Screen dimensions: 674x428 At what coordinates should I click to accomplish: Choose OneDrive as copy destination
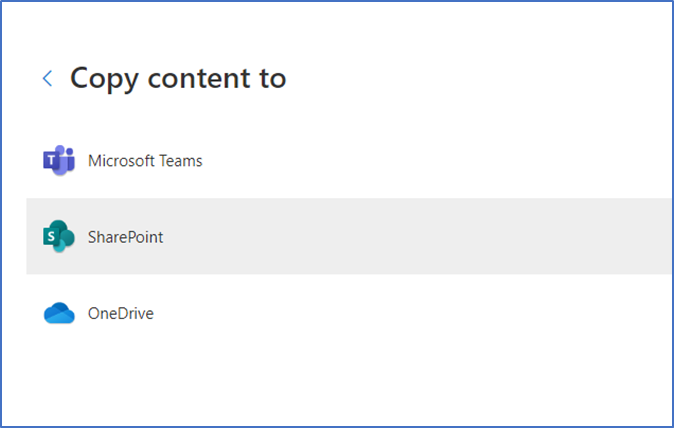349,313
